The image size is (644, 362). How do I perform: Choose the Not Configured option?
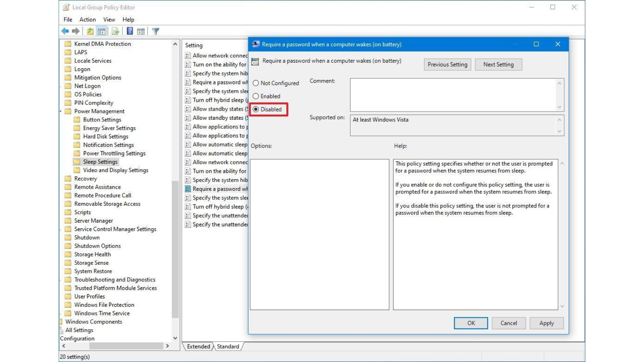256,83
